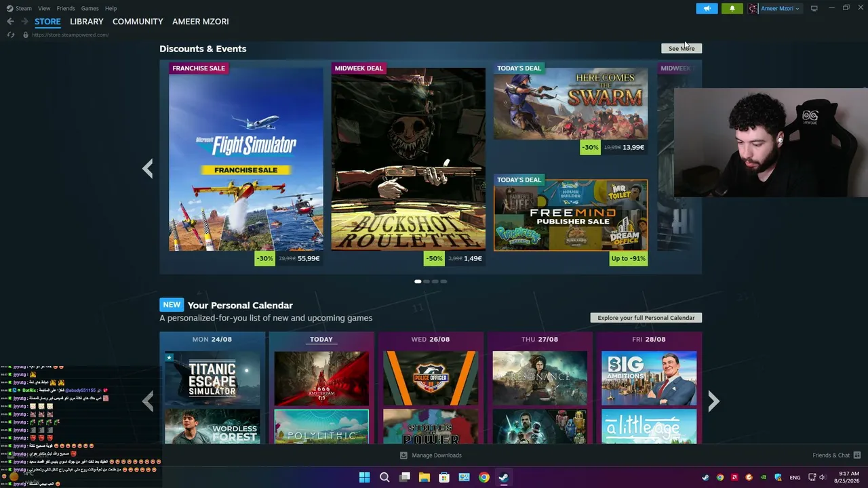Open Police Officer game on WED 26/08
Viewport: 868px width, 488px height.
(x=431, y=378)
